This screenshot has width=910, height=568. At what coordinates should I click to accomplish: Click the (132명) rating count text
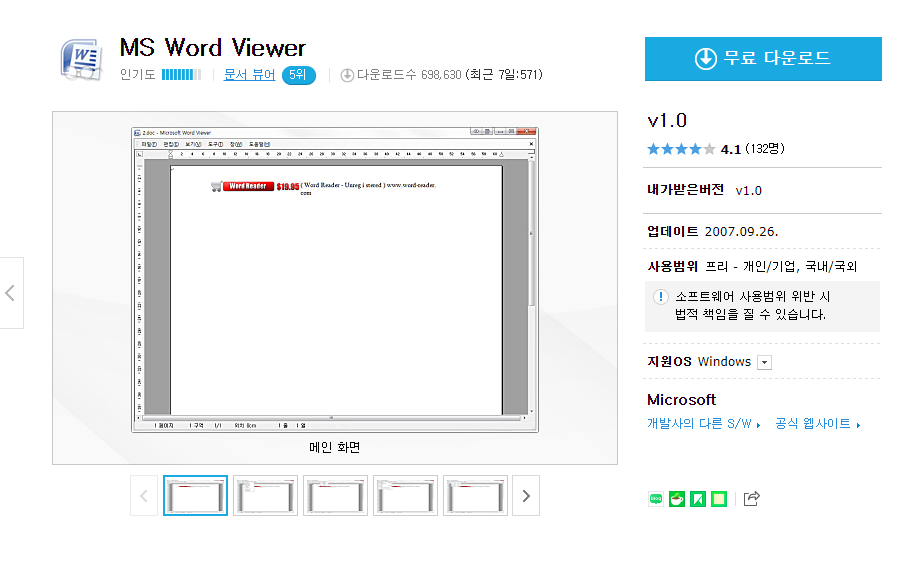pos(765,149)
